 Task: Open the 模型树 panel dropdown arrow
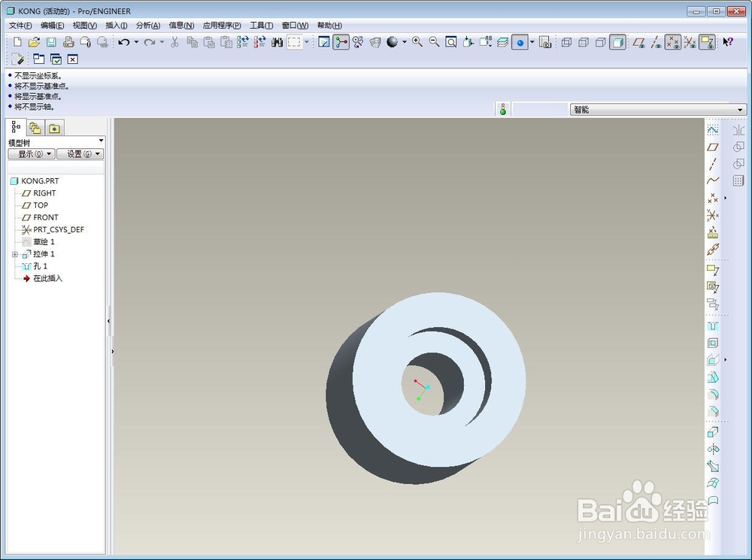pos(101,141)
